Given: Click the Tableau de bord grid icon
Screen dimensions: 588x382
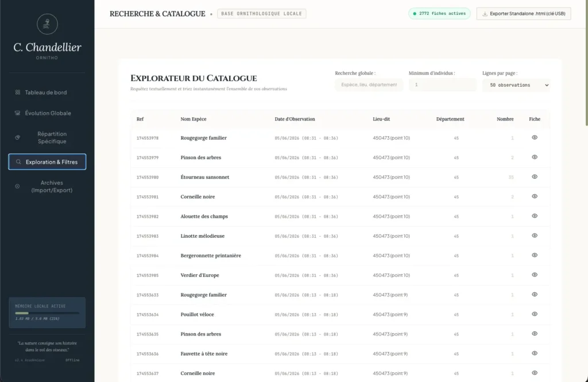Looking at the screenshot, I should [18, 92].
